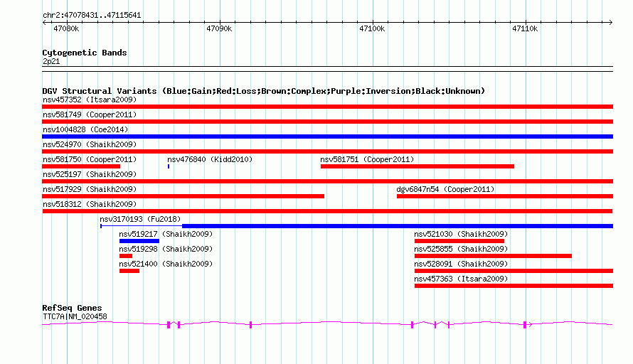Image resolution: width=633 pixels, height=364 pixels.
Task: Click the red bar under nsv457363
Action: pyautogui.click(x=514, y=286)
